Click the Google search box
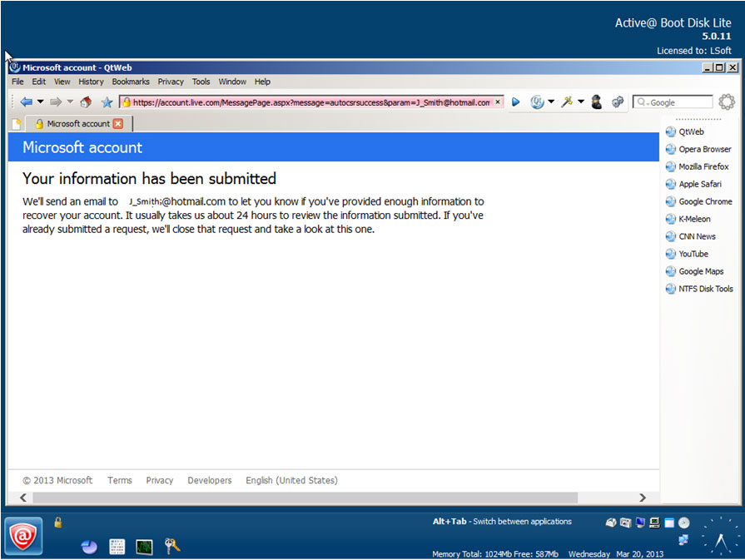Image resolution: width=745 pixels, height=560 pixels. [673, 102]
